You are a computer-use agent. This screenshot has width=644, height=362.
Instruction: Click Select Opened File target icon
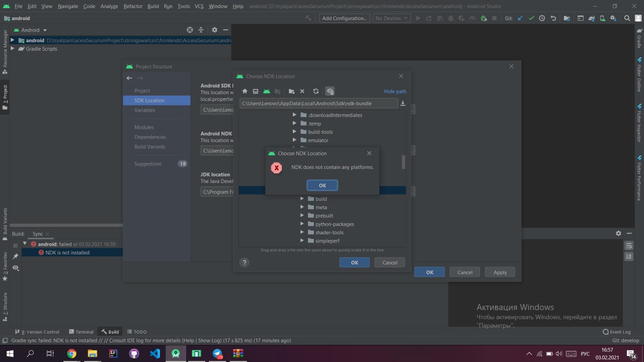pos(190,30)
